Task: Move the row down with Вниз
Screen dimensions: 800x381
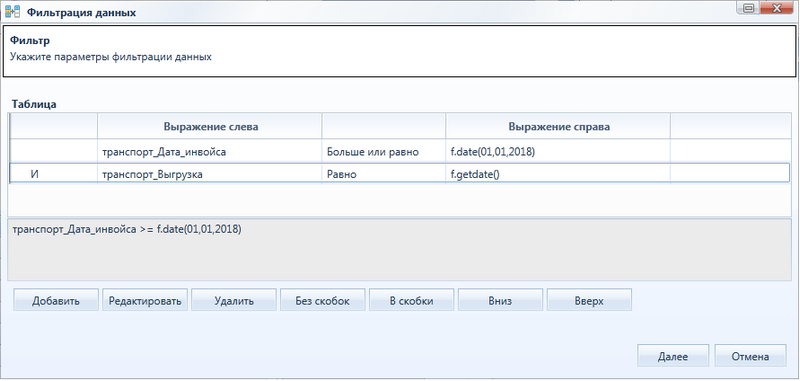Action: click(x=500, y=300)
